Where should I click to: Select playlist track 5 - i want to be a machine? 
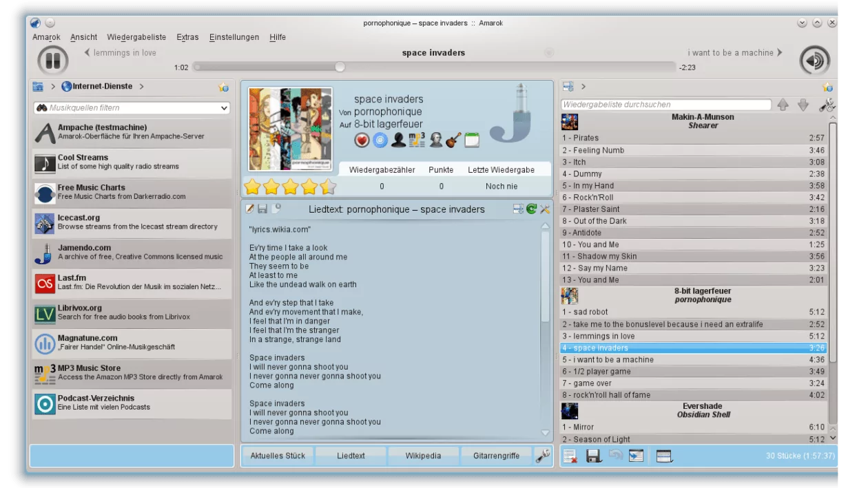[693, 359]
